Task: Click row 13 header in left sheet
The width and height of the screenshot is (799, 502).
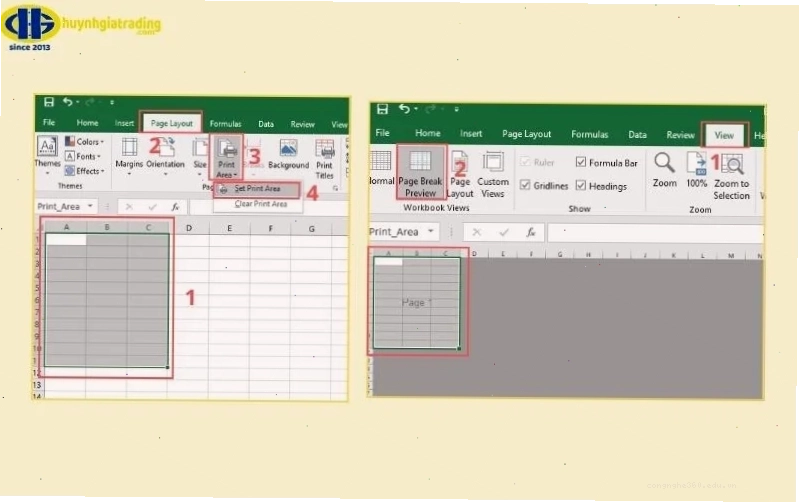Action: pos(37,385)
